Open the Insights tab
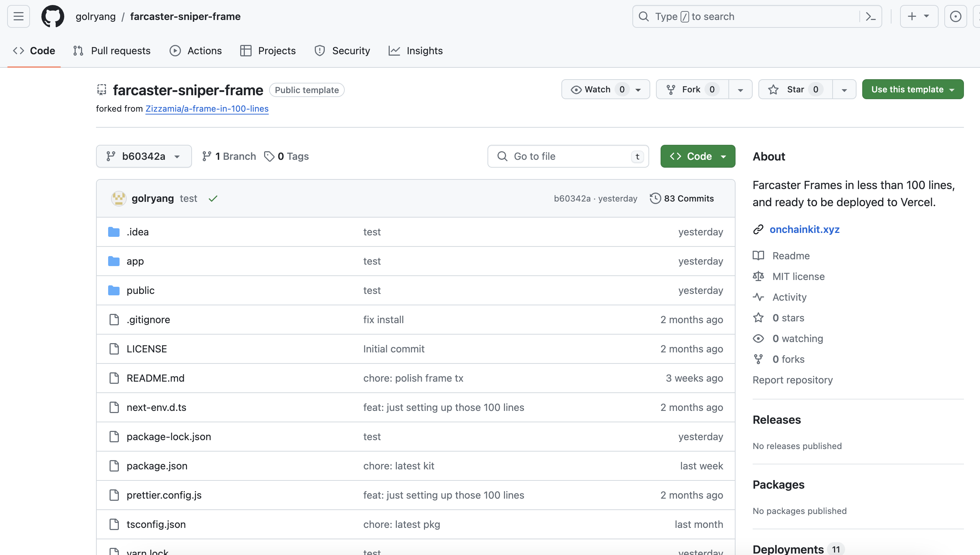Viewport: 980px width, 555px height. point(416,51)
